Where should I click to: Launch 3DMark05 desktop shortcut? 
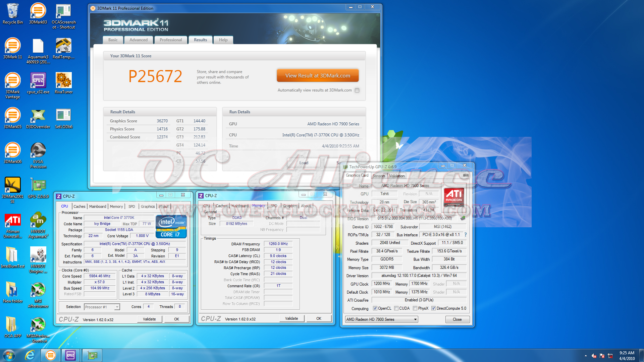[12, 118]
